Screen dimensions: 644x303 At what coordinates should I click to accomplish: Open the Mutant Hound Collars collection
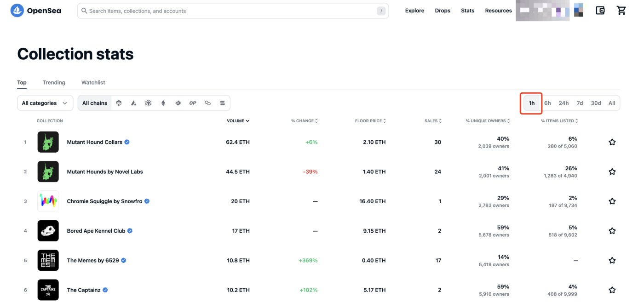(95, 142)
